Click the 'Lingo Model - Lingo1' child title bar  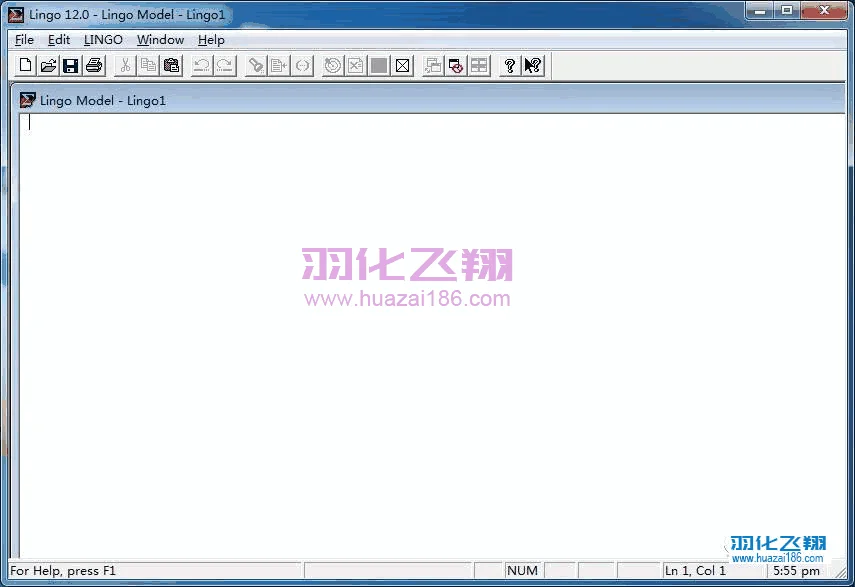(x=429, y=100)
